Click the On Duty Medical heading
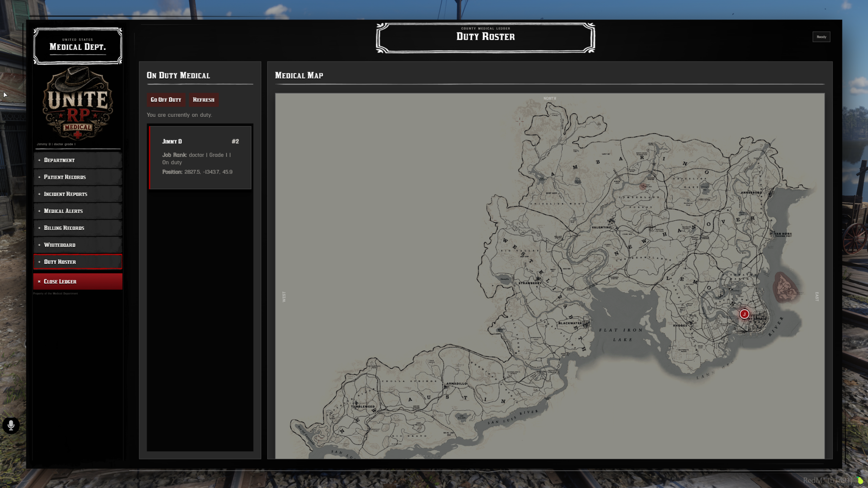 [x=178, y=75]
